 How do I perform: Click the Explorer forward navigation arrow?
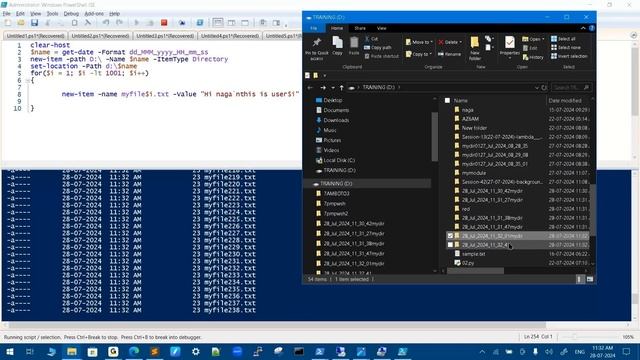click(323, 87)
